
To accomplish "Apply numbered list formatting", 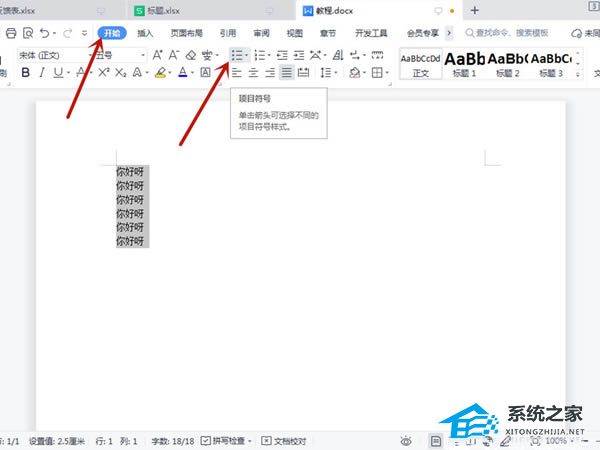I will 259,55.
